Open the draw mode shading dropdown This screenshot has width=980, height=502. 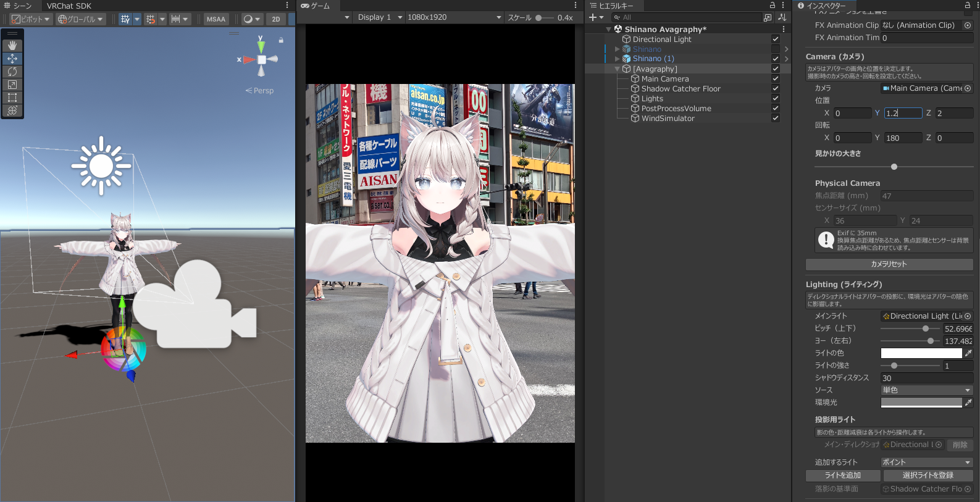251,19
